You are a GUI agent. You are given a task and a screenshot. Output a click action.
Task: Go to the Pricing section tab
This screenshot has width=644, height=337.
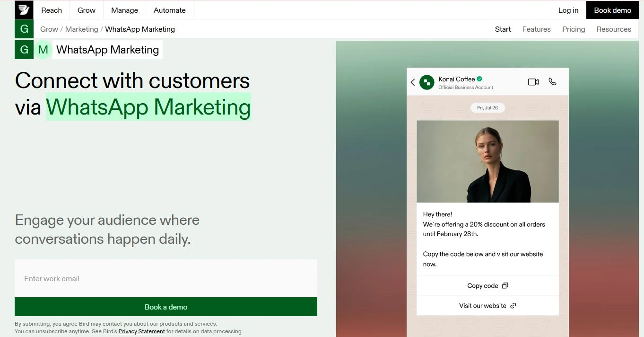(x=574, y=29)
